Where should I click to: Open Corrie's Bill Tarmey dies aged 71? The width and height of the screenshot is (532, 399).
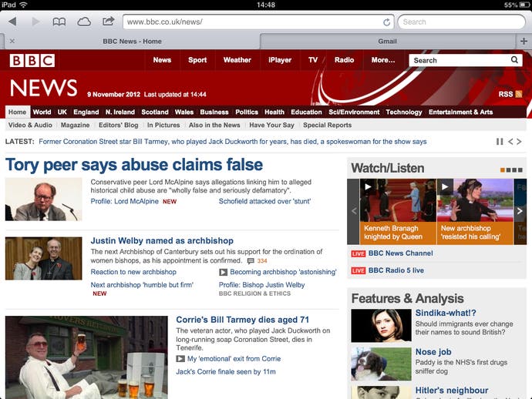(243, 320)
